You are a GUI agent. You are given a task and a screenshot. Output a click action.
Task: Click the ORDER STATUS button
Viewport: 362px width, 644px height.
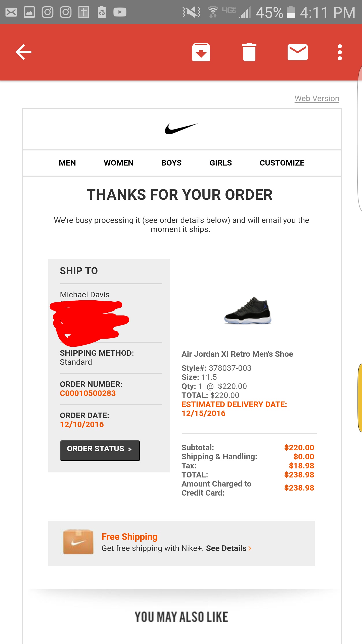click(100, 450)
